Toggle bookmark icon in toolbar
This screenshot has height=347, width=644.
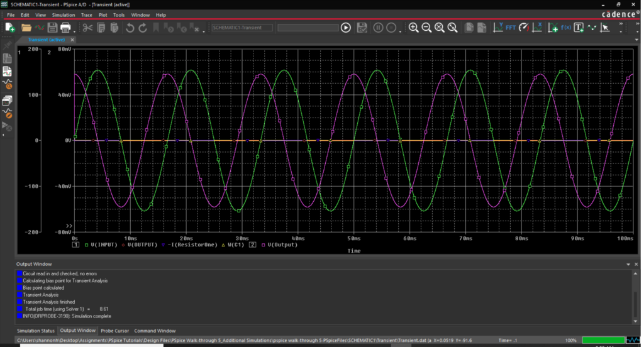(156, 28)
